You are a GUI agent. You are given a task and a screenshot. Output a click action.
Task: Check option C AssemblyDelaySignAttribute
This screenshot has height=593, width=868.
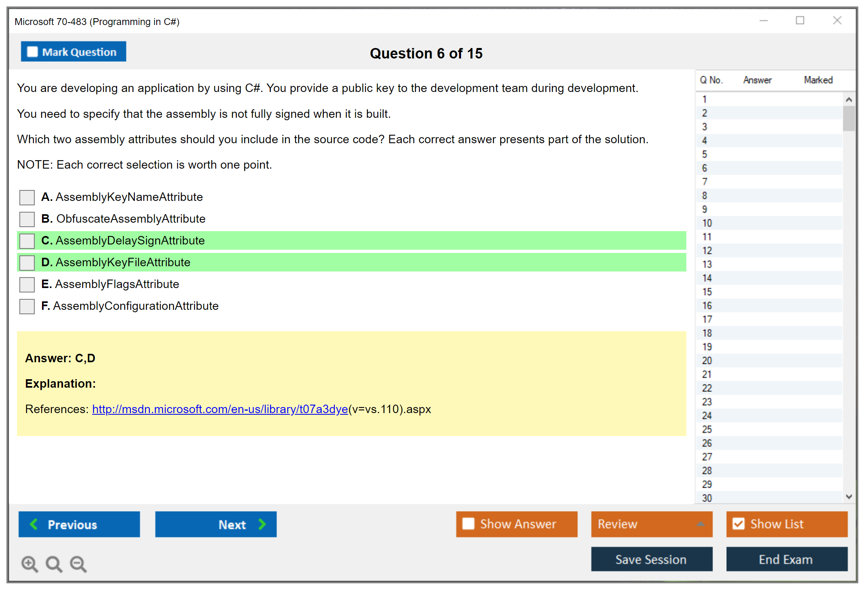pos(27,241)
